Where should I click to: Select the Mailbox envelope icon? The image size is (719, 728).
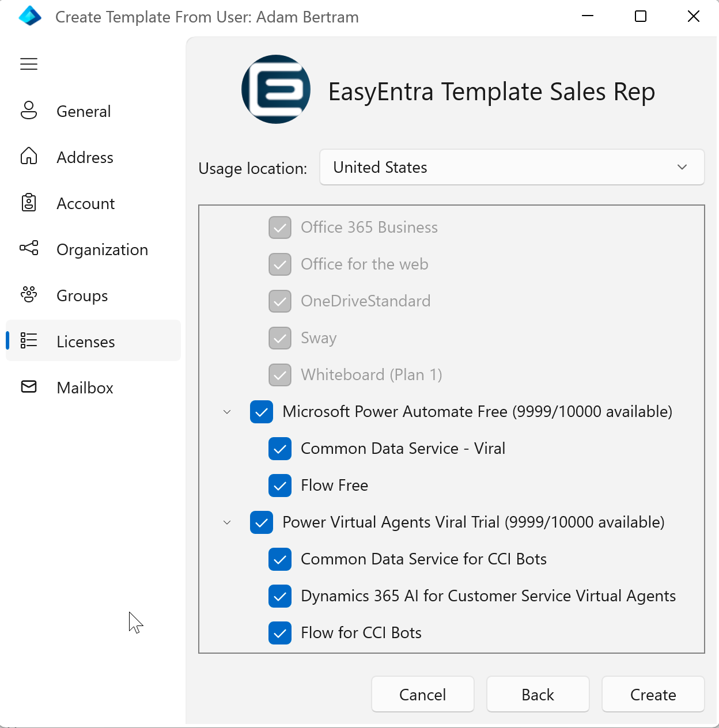point(28,387)
